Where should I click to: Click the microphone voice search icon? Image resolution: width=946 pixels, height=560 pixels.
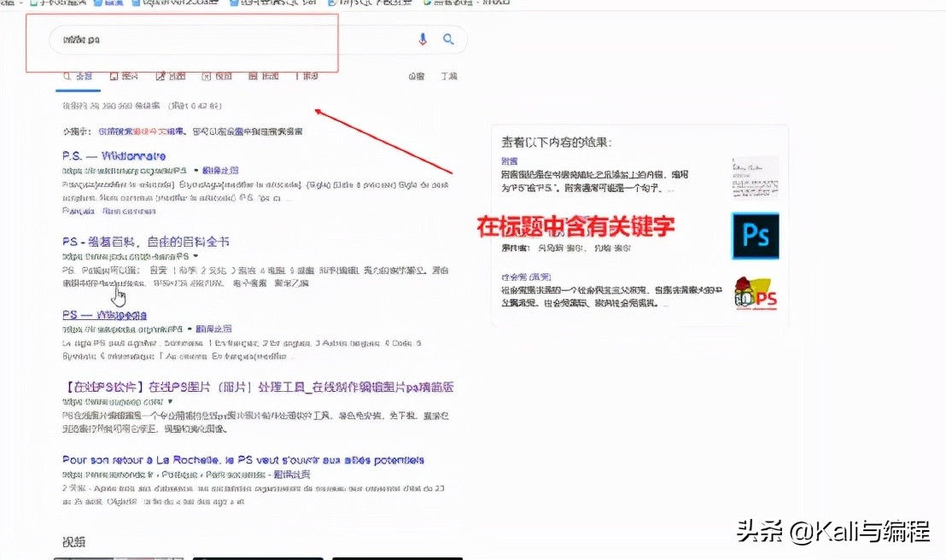coord(423,39)
